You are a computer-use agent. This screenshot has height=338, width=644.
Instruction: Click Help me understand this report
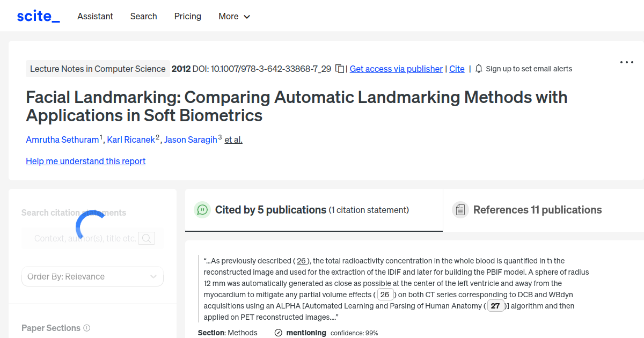click(85, 161)
